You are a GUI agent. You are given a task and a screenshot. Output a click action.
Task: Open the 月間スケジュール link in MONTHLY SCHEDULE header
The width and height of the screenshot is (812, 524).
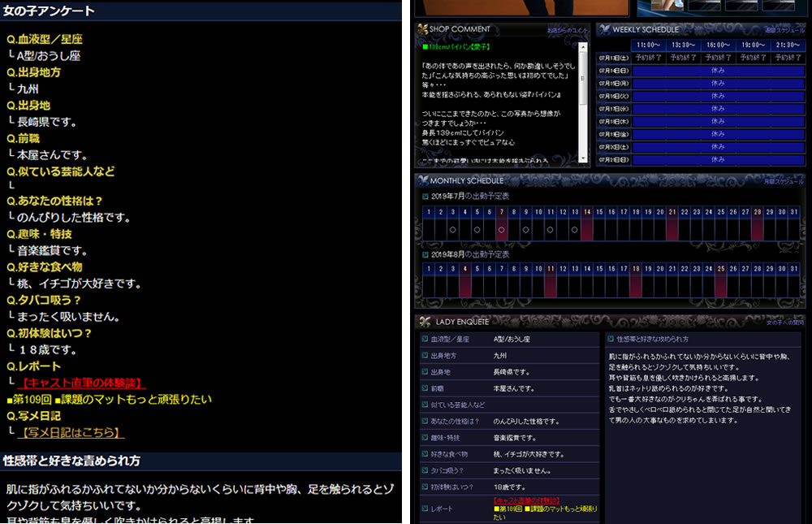[x=784, y=181]
